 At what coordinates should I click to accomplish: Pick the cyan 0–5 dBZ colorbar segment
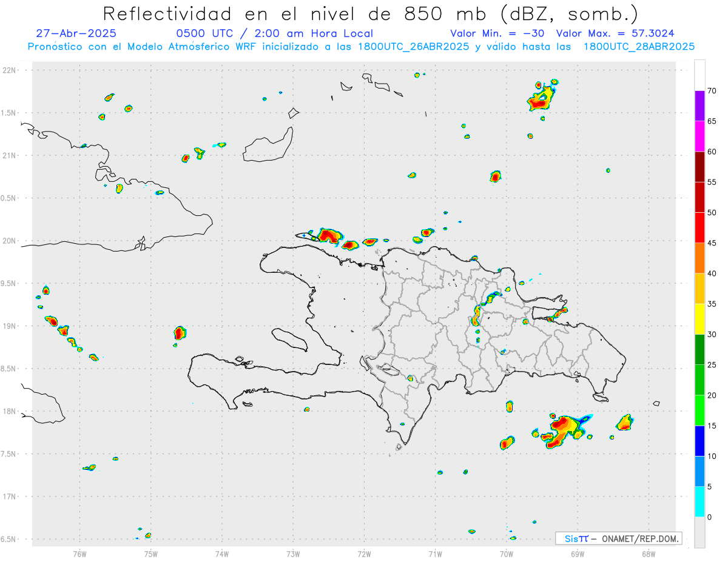[x=699, y=502]
